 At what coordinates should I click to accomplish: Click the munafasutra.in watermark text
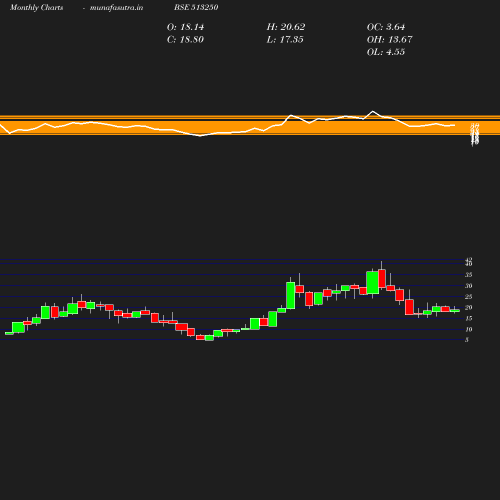pos(116,8)
